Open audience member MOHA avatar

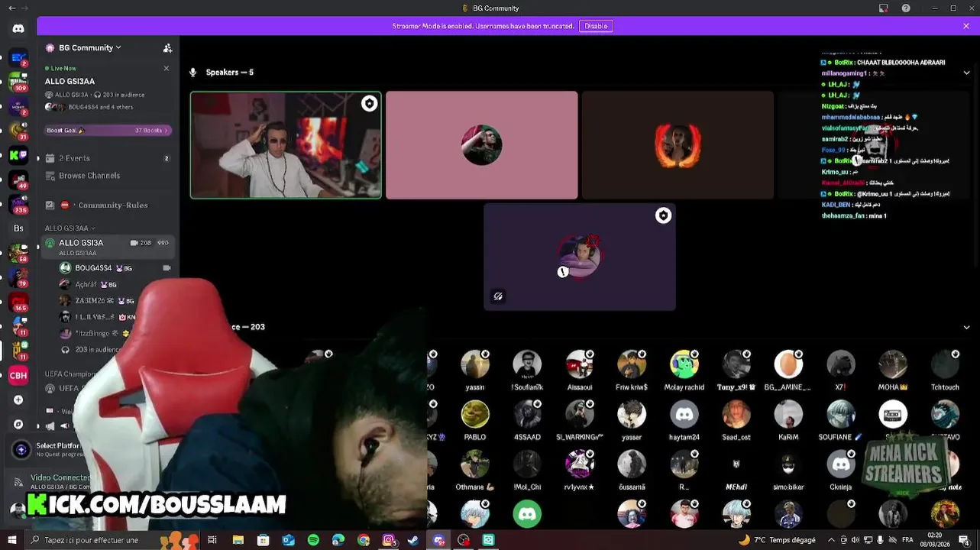893,364
